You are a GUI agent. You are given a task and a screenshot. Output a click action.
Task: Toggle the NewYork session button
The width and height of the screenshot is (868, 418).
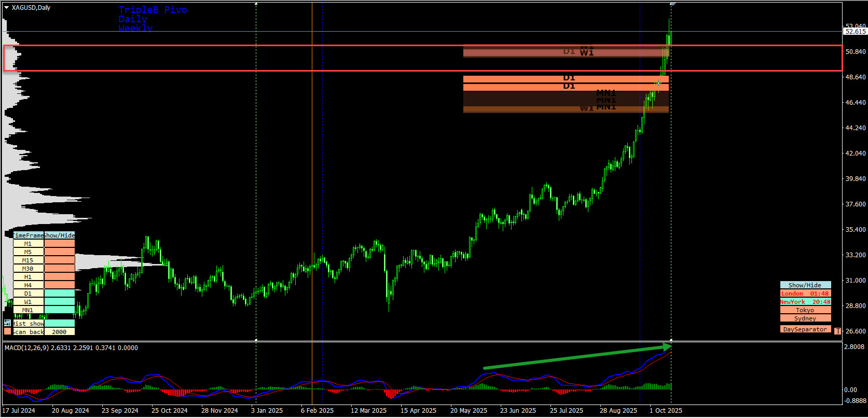coord(805,302)
